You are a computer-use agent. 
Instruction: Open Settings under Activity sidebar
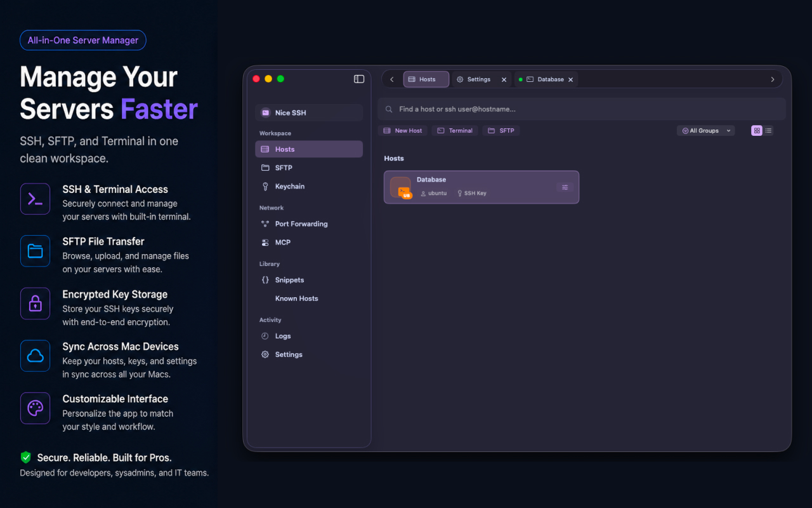pos(309,354)
